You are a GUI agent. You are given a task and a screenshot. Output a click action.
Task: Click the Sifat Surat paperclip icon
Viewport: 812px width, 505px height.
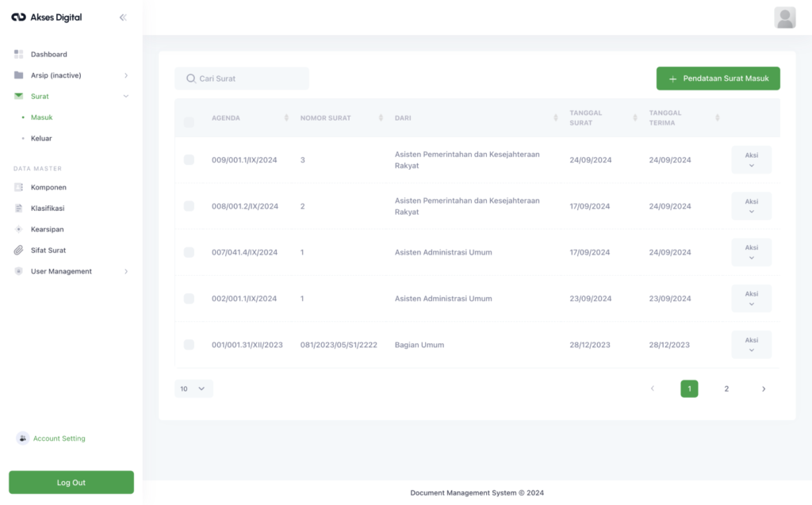click(x=19, y=251)
